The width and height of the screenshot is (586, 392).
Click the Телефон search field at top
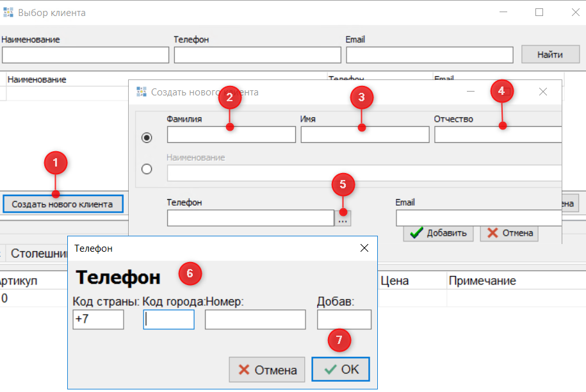(x=256, y=55)
